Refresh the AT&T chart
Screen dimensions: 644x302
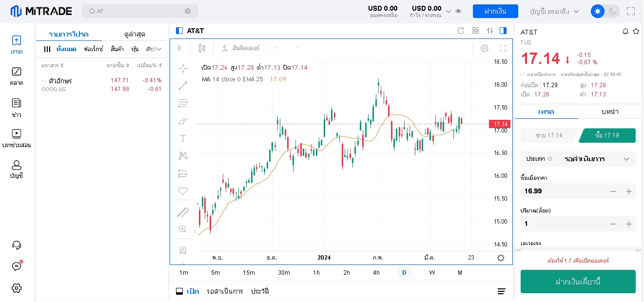461,31
